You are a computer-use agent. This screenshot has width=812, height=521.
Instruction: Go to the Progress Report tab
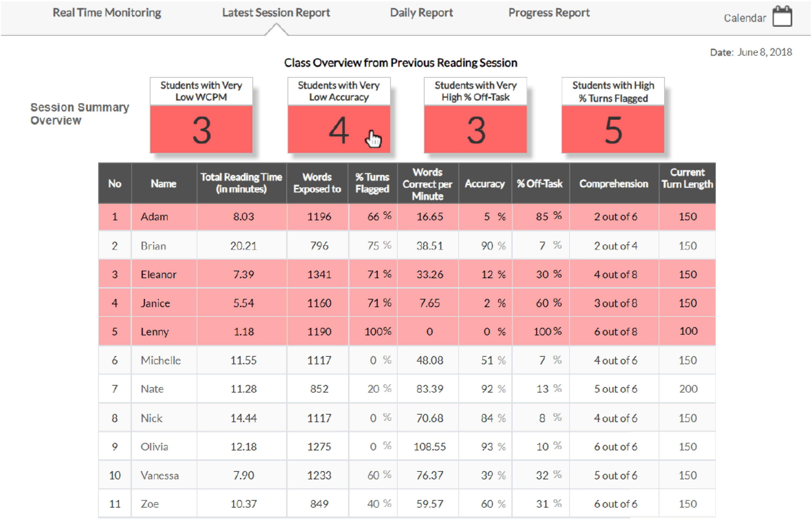point(549,12)
